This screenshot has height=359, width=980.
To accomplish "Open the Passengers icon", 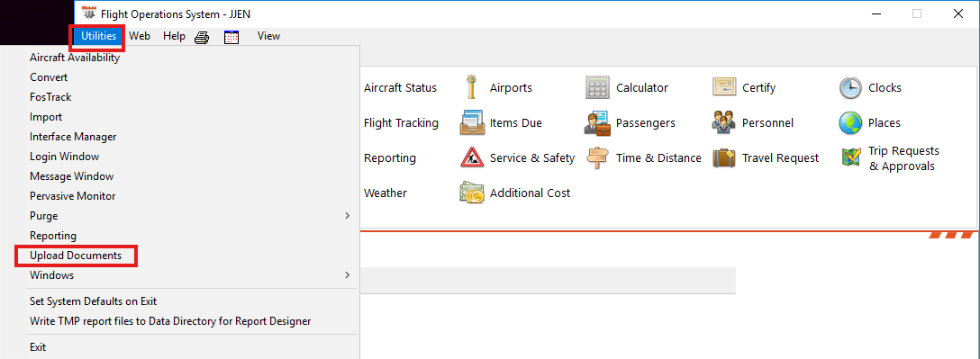I will pos(597,122).
